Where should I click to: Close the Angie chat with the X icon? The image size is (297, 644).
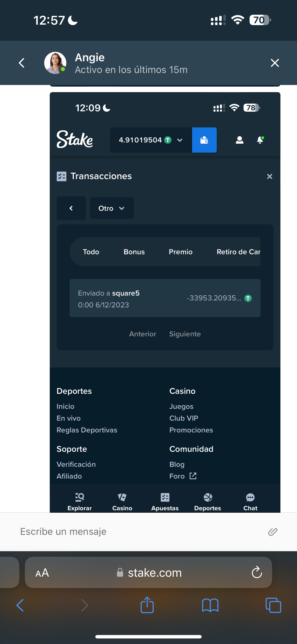(275, 63)
